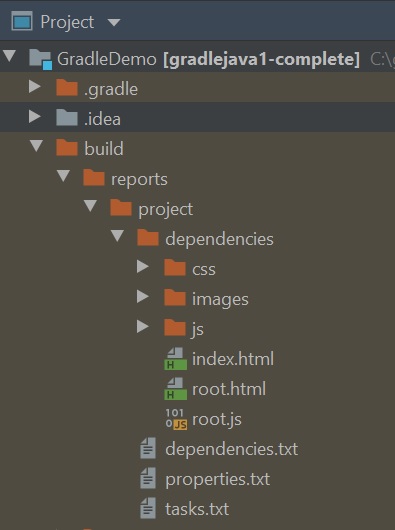Open the Project view dropdown arrow
Viewport: 395px width, 530px height.
click(114, 23)
